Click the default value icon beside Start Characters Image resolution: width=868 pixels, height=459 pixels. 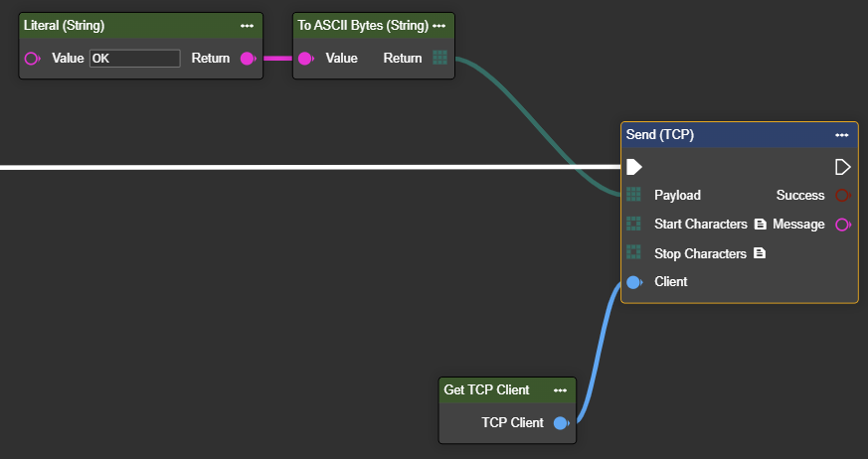point(761,225)
